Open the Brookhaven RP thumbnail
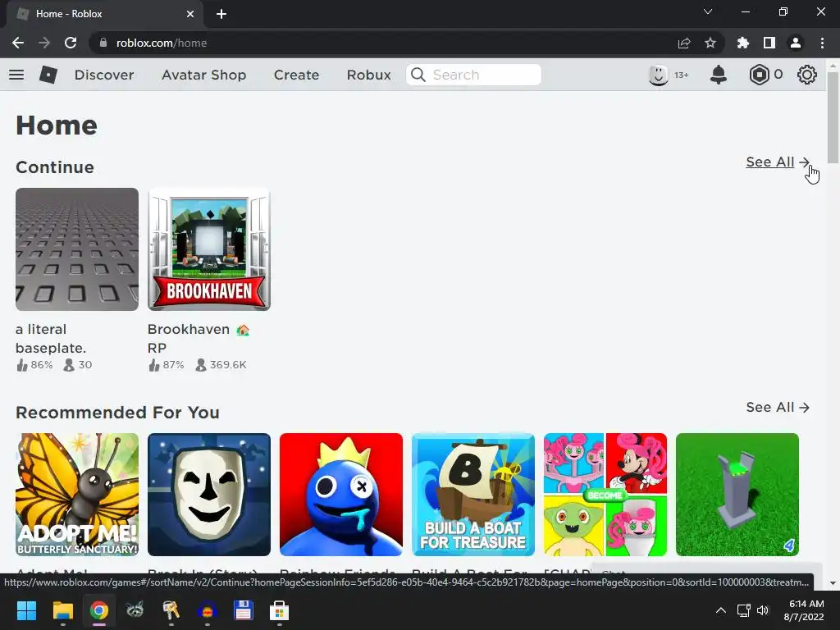The width and height of the screenshot is (840, 630). 209,249
